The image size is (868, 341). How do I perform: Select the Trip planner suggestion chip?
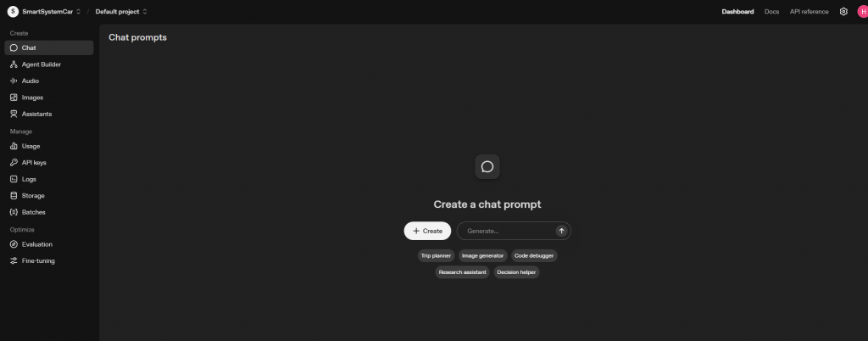pos(437,256)
